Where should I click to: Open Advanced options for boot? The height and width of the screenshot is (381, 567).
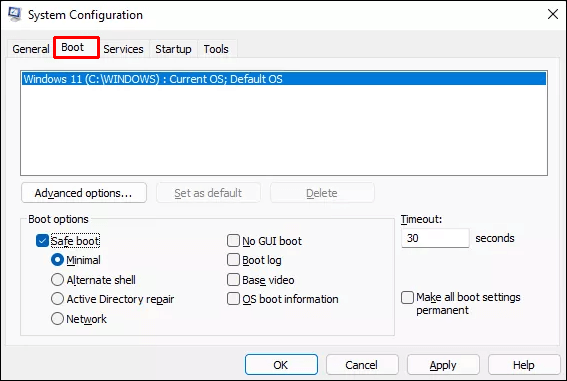(x=84, y=193)
